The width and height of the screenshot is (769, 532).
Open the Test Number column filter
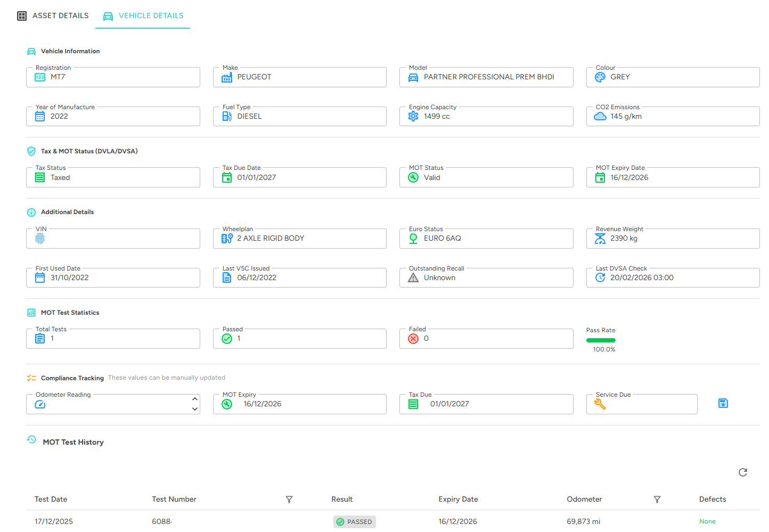(x=289, y=500)
